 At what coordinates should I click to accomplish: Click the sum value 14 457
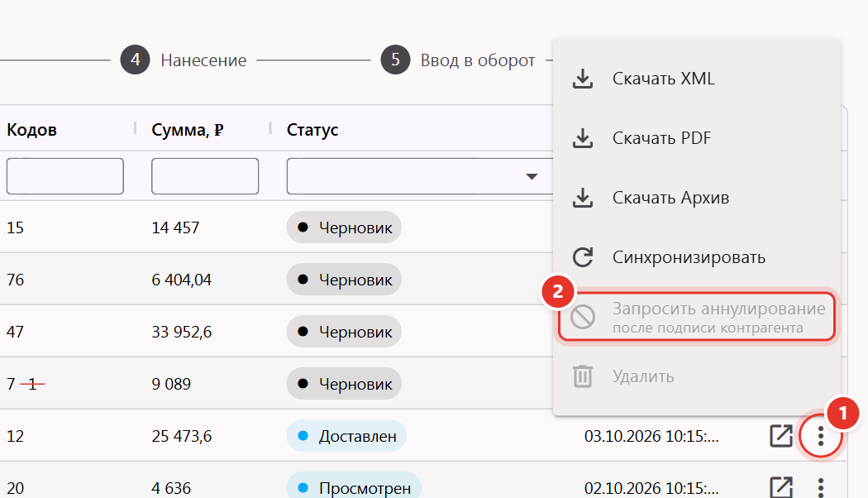(175, 227)
